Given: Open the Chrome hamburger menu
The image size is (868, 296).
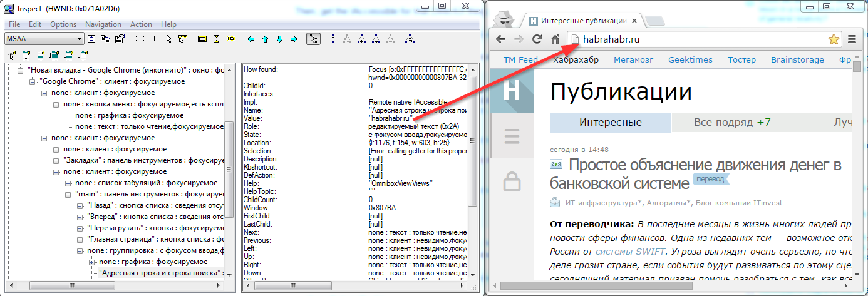Looking at the screenshot, I should point(852,39).
